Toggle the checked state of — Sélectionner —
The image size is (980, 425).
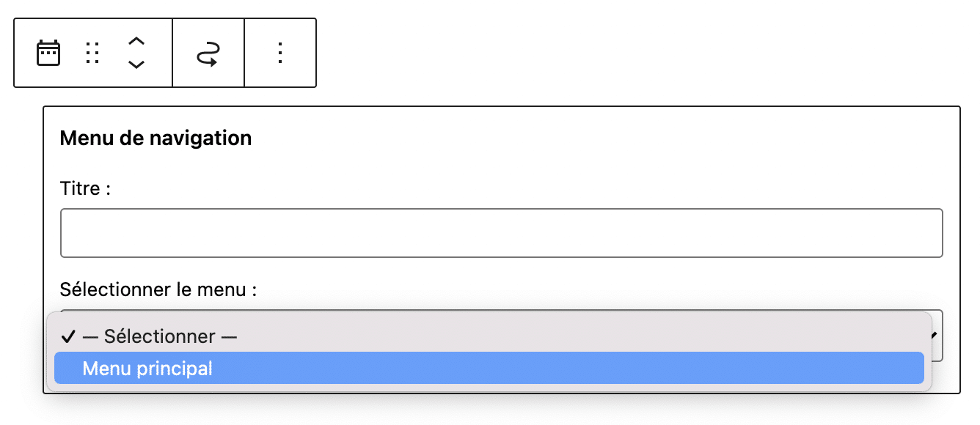point(70,336)
